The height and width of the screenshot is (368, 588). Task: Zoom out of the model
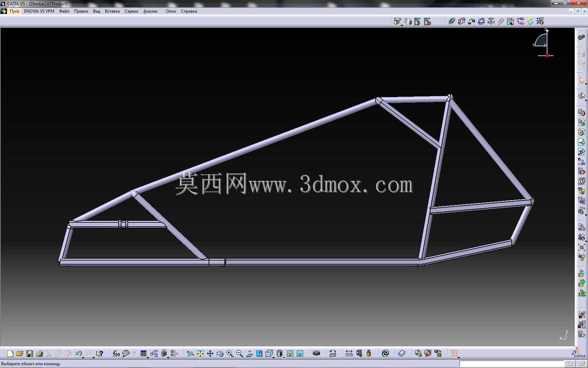240,354
